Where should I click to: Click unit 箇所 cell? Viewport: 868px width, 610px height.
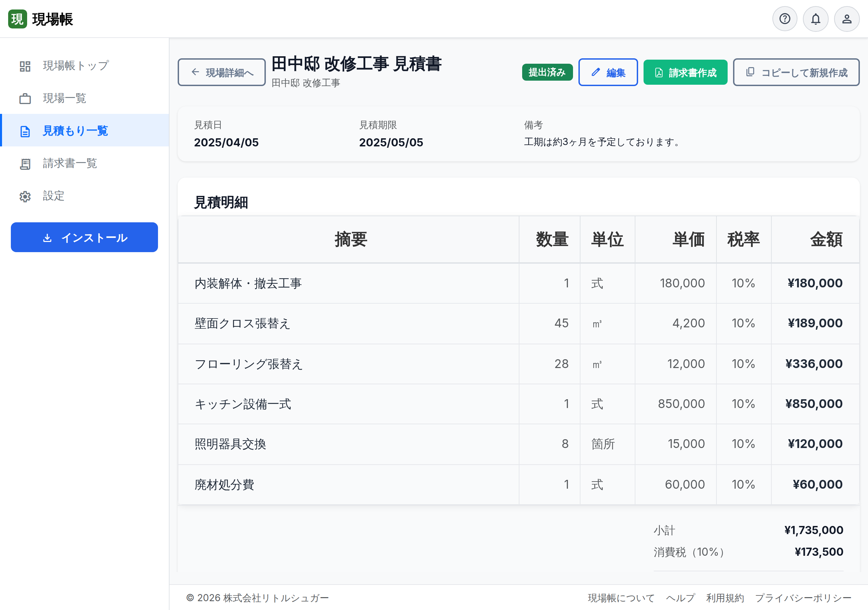pyautogui.click(x=608, y=445)
